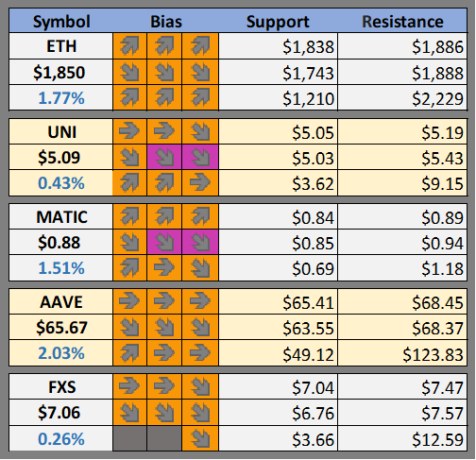Click the last up arrow in the $1,838 support row
476x460 pixels.
[x=200, y=46]
